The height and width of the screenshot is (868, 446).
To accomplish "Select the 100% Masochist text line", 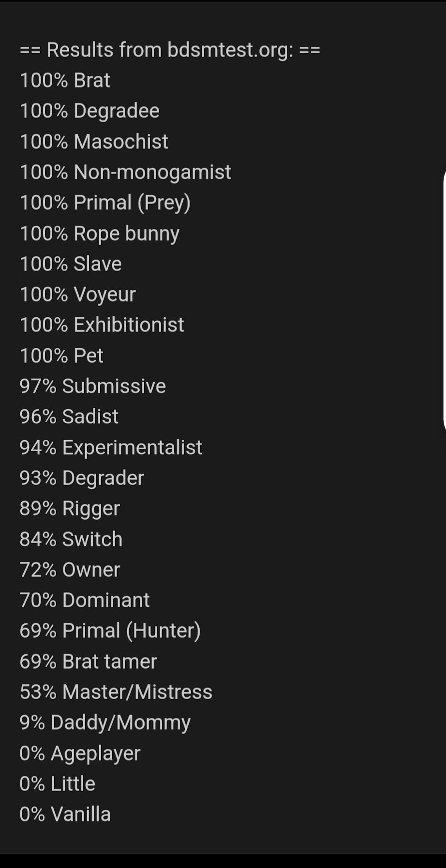I will [x=94, y=142].
